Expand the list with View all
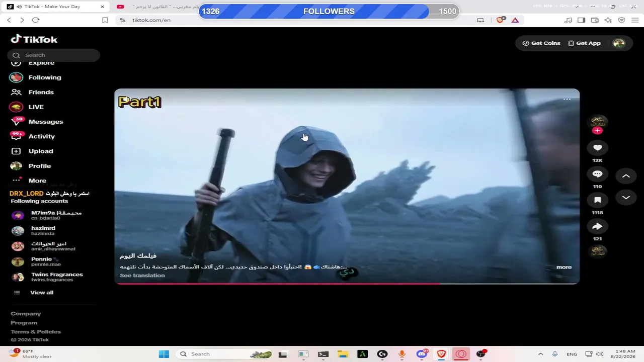Screen dimensions: 644x362 pos(33,293)
